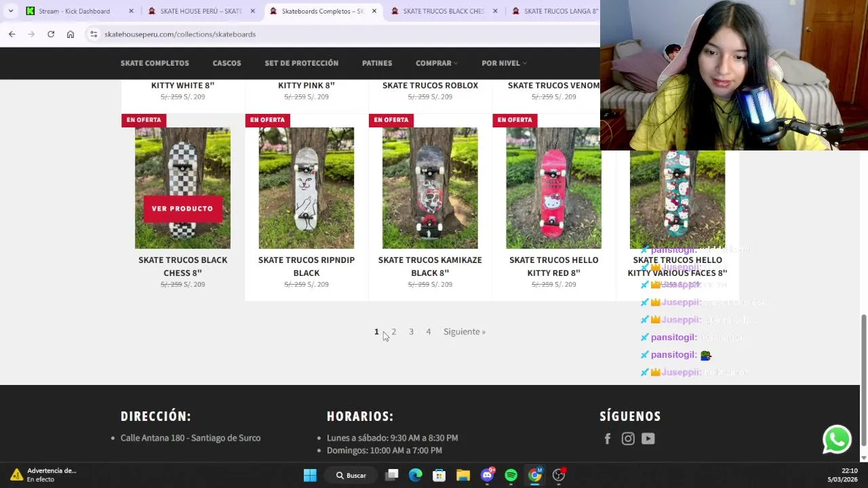Open SKATE TRUCOS BLACK CHESS 8" product link
The width and height of the screenshot is (868, 488).
tap(182, 266)
